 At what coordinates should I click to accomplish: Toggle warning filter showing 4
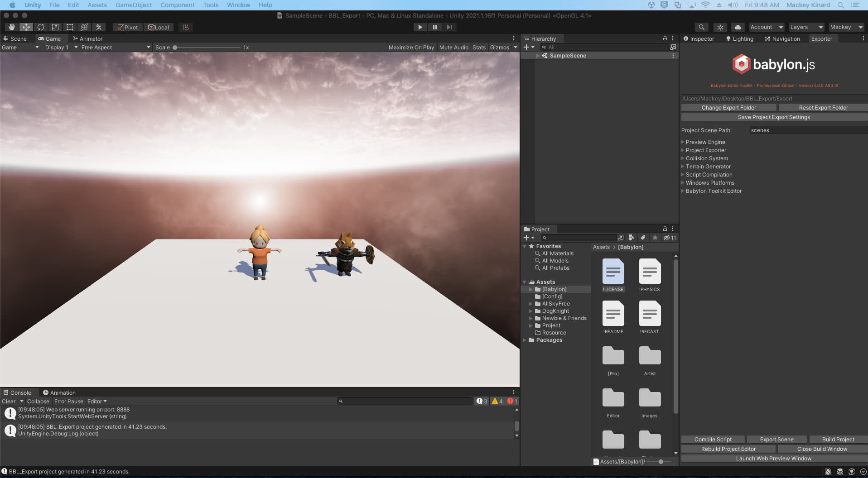coord(497,401)
